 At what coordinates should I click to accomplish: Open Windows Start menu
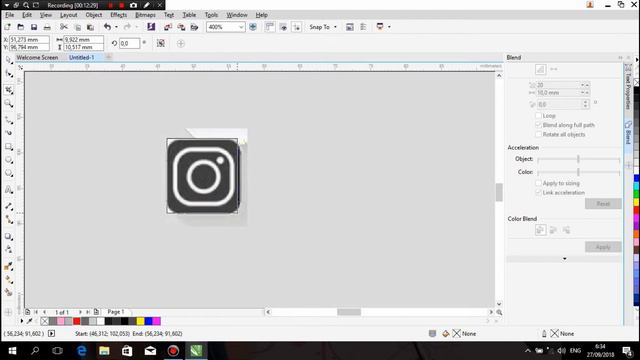[12, 351]
